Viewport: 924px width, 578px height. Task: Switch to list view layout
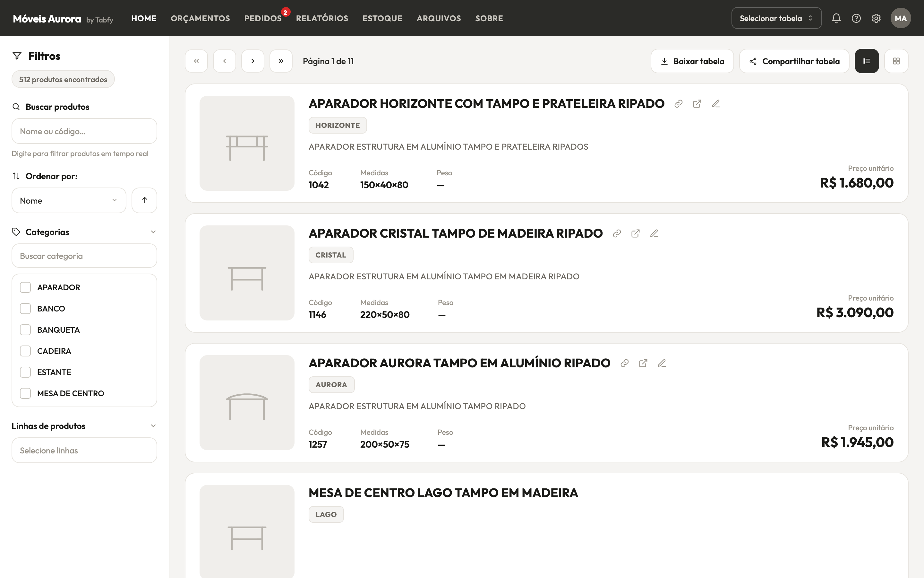pos(867,61)
